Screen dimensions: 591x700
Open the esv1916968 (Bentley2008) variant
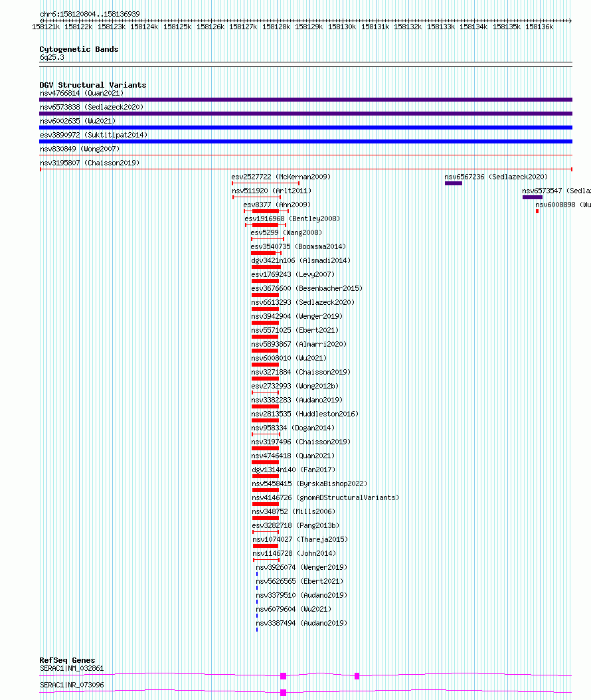292,219
